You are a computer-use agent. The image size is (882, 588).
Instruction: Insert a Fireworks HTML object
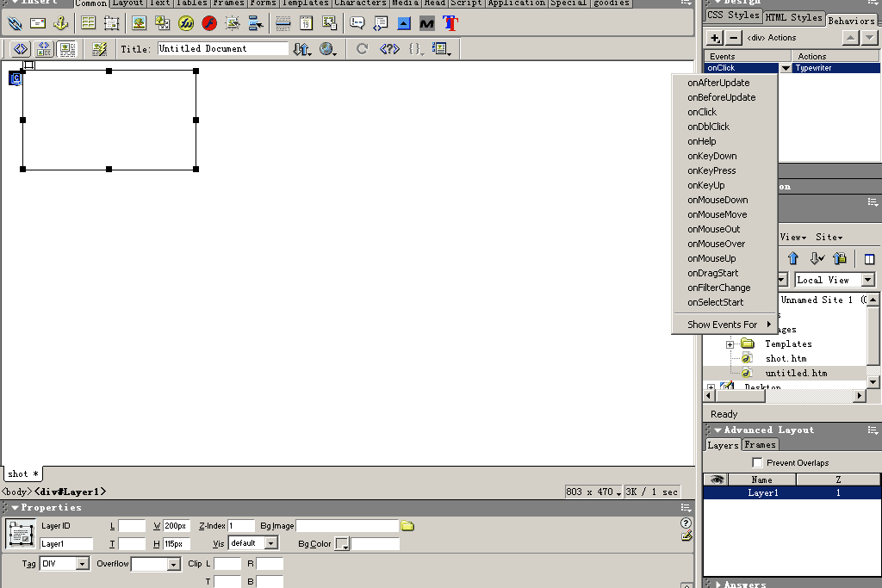click(x=185, y=23)
